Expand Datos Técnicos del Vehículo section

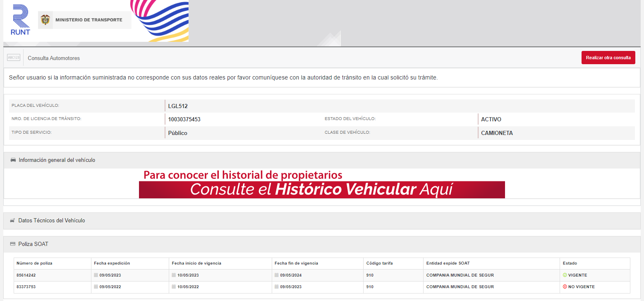point(52,221)
